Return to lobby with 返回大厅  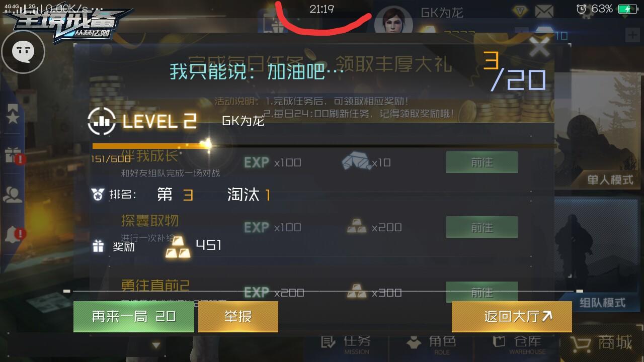(x=512, y=316)
